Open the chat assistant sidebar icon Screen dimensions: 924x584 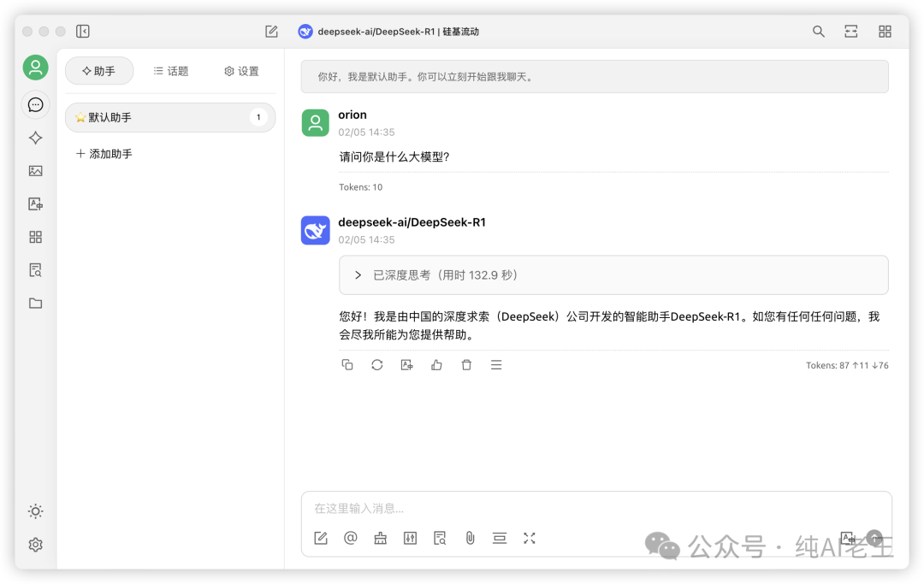(35, 105)
